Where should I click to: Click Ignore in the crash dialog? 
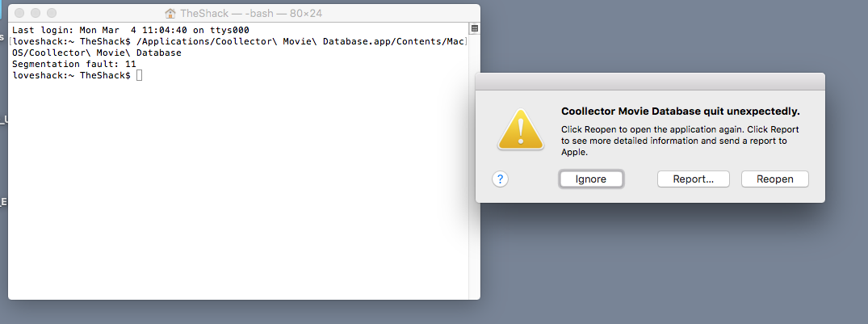coord(591,179)
